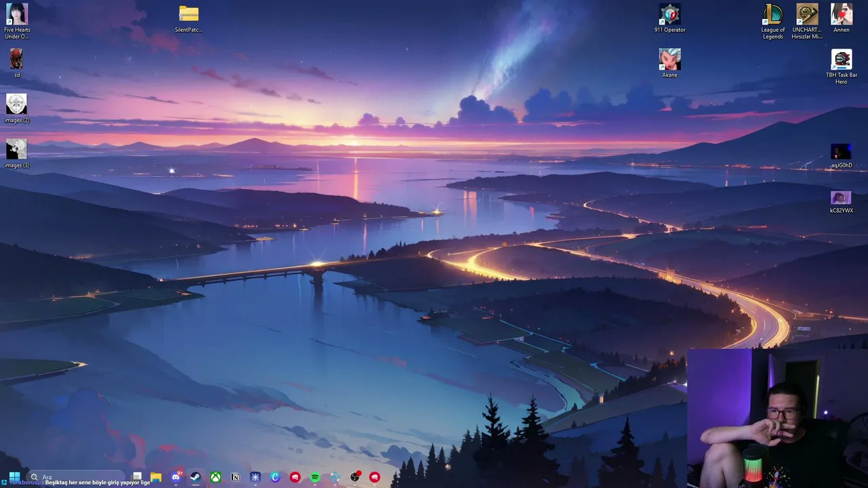Open the UNCHARTED desktop shortcut
This screenshot has height=488, width=868.
[x=807, y=21]
